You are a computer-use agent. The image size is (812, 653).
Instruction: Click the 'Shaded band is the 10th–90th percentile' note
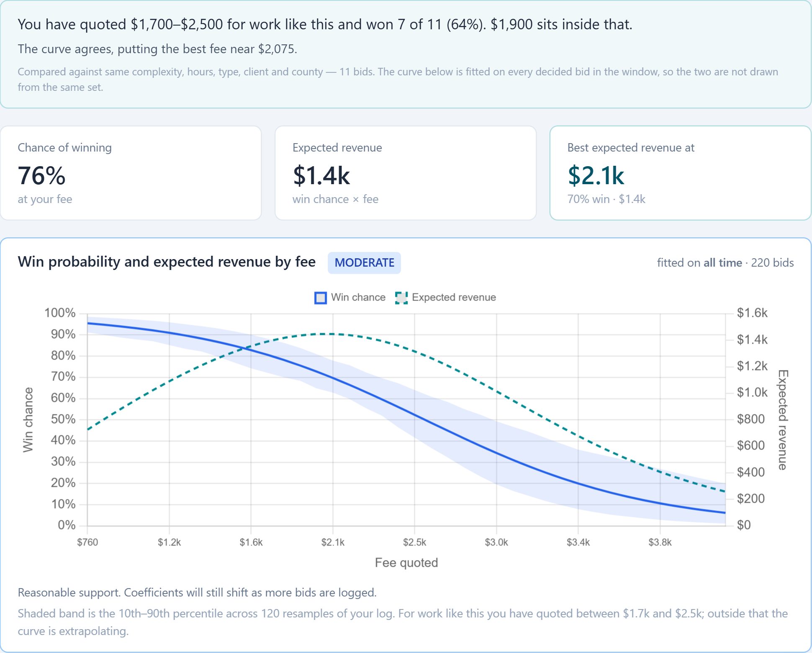coord(403,622)
